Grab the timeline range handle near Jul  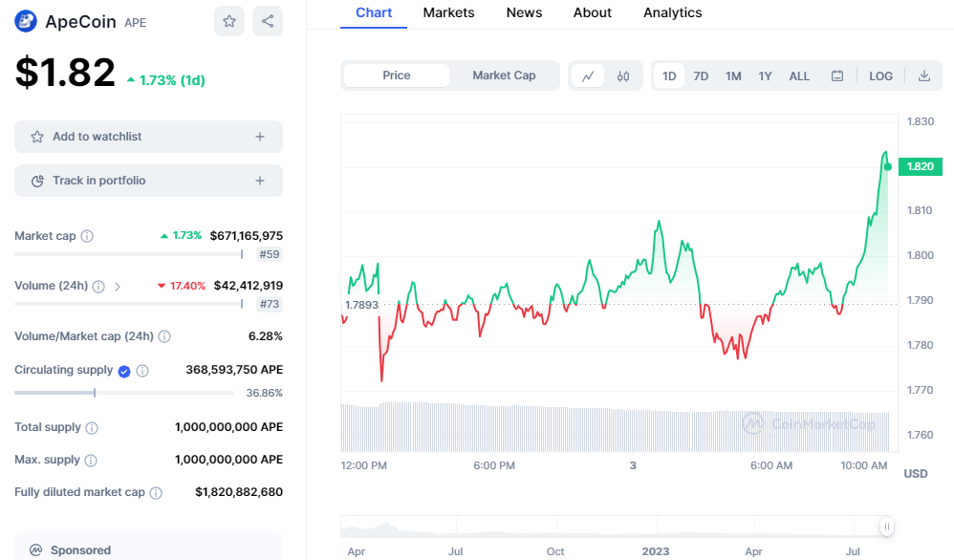pyautogui.click(x=886, y=527)
